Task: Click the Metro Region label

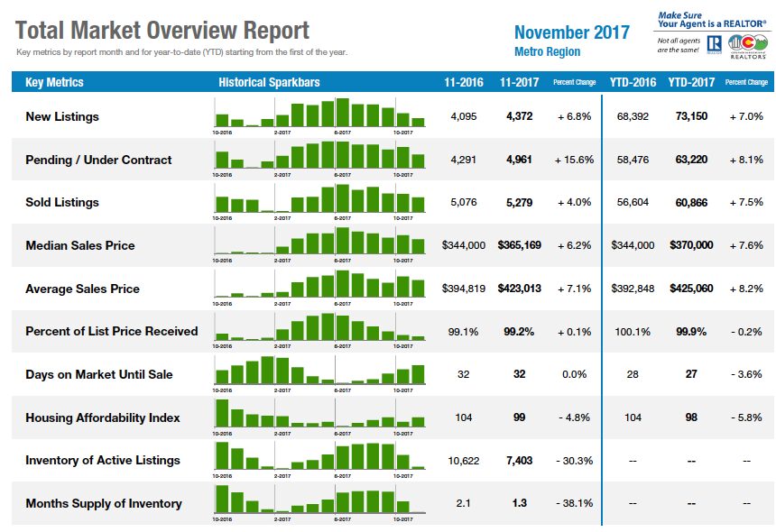Action: point(548,51)
